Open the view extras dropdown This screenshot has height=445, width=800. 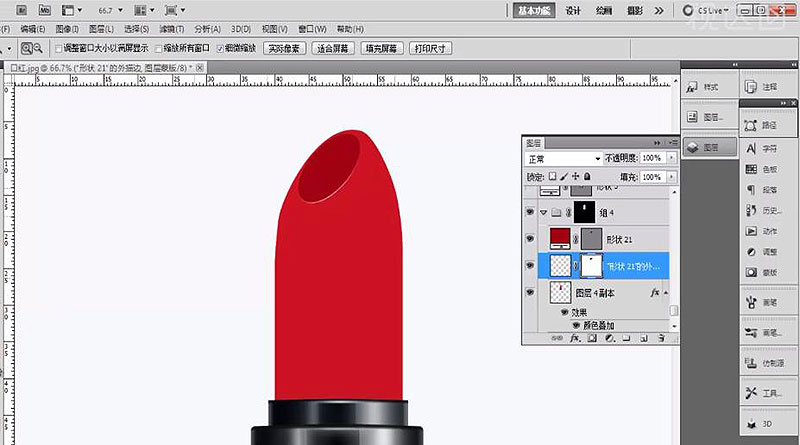tap(72, 10)
